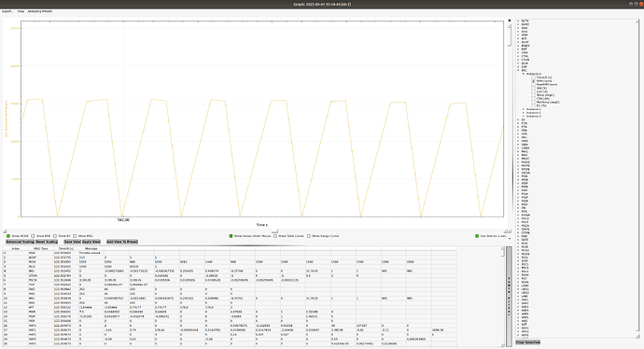Click the Reset Scaling button
The width and height of the screenshot is (644, 349).
click(x=47, y=242)
